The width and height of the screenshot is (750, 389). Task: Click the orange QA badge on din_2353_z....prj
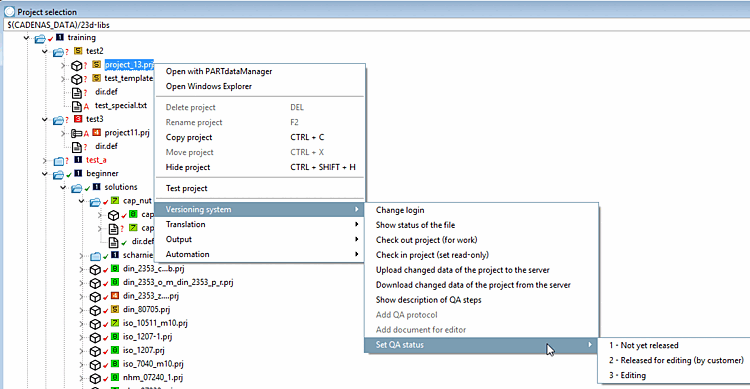115,296
